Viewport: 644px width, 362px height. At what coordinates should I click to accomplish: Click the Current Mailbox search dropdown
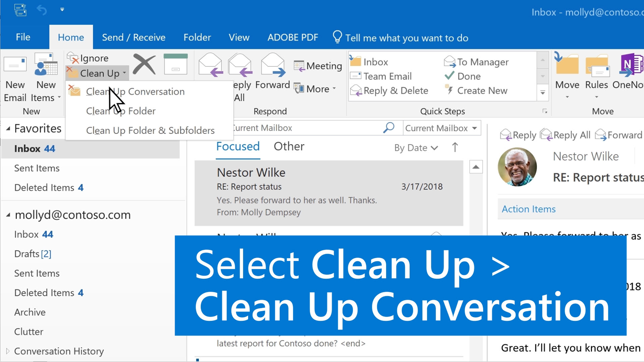pos(441,128)
